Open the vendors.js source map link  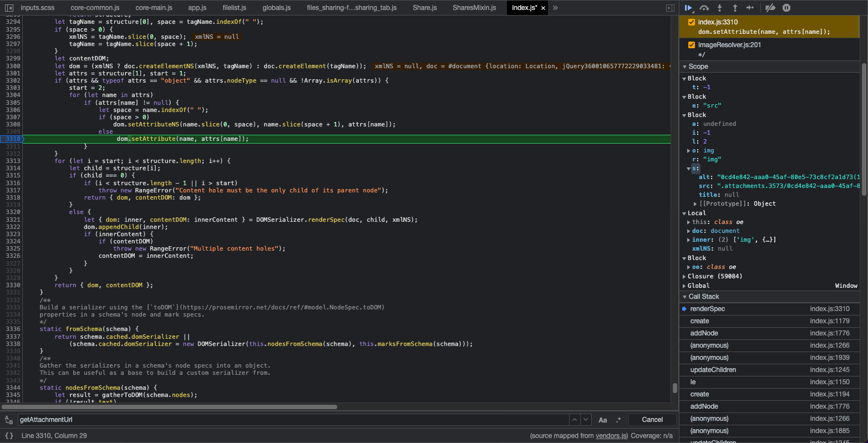(612, 436)
